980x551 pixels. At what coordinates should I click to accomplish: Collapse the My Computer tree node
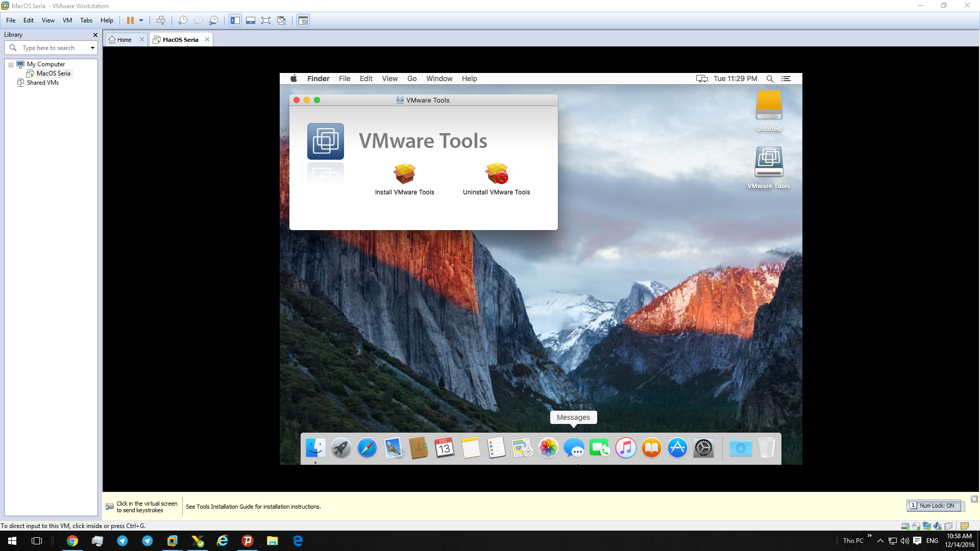(11, 65)
